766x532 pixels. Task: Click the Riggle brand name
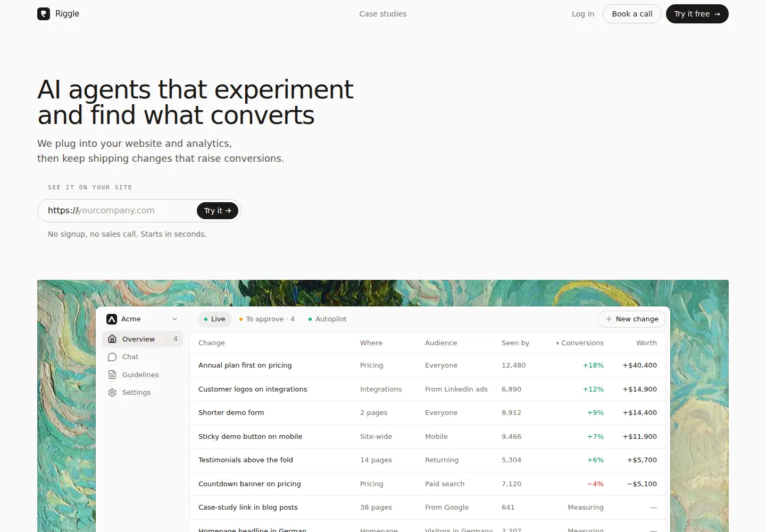point(67,14)
